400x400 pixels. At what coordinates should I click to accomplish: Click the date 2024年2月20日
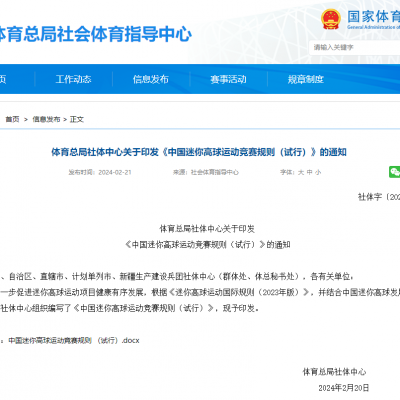click(x=344, y=388)
